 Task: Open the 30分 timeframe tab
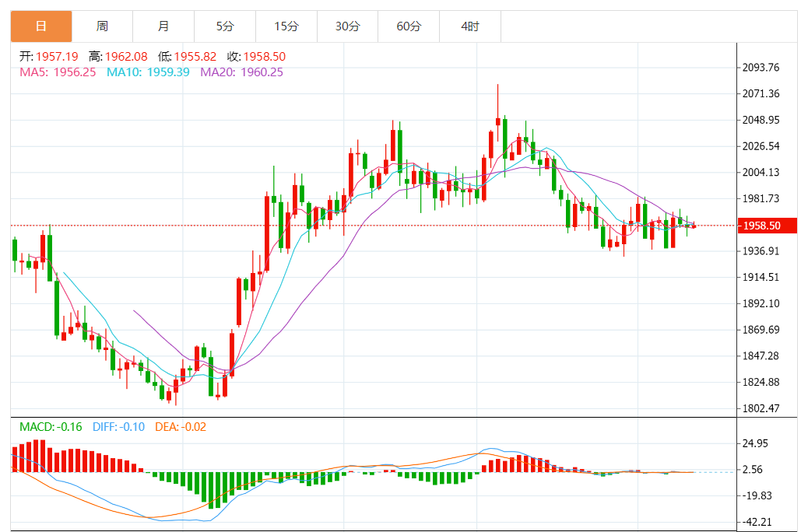tap(347, 26)
